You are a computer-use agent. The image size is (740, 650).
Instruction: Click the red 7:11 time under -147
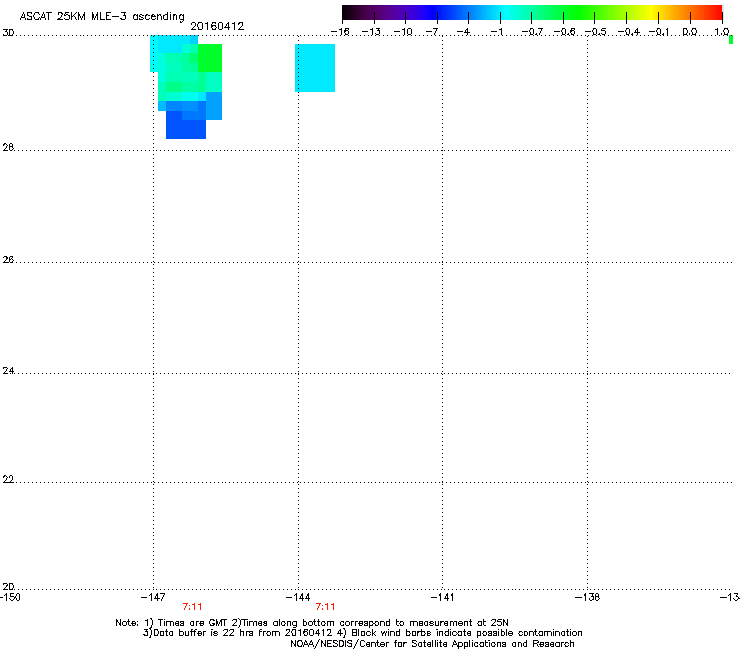coord(193,607)
